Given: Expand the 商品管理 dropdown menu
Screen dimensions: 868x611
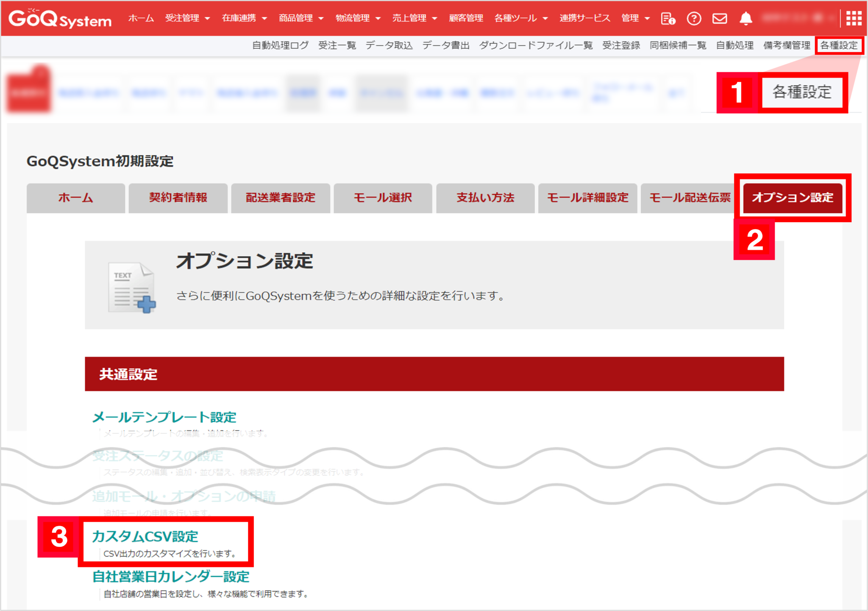Looking at the screenshot, I should coord(297,18).
